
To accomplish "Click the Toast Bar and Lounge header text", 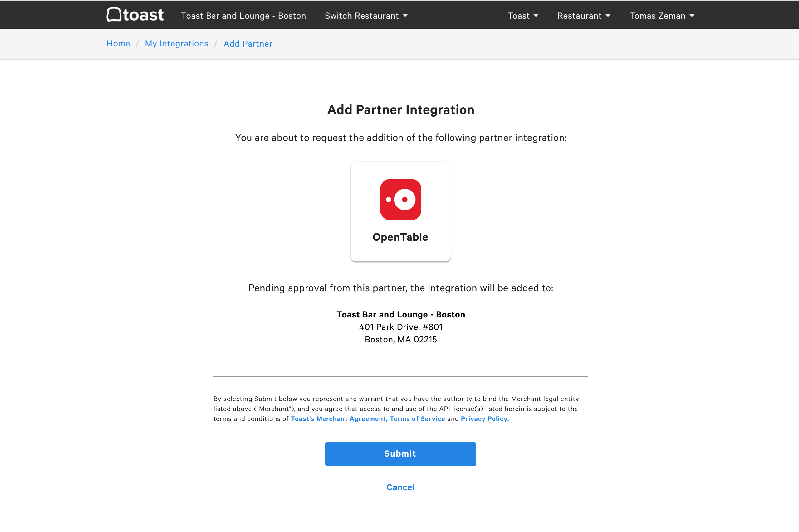I will [243, 16].
